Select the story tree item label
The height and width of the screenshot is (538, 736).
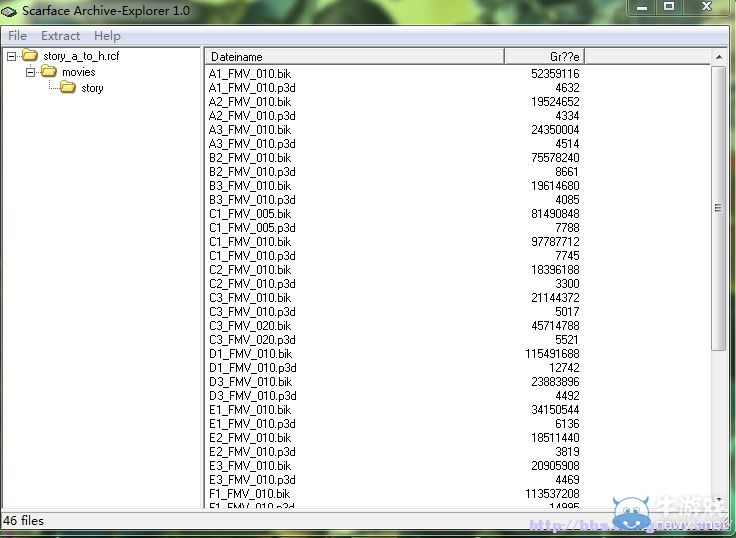[x=92, y=88]
